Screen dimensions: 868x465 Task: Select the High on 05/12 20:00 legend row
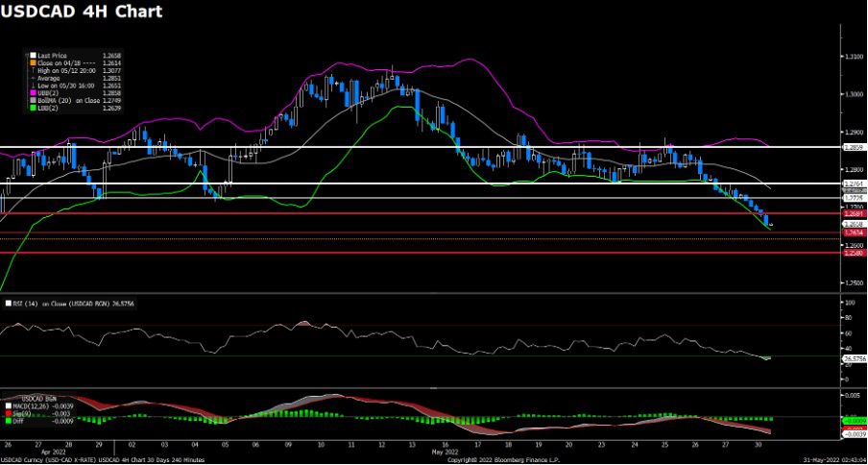[x=76, y=71]
